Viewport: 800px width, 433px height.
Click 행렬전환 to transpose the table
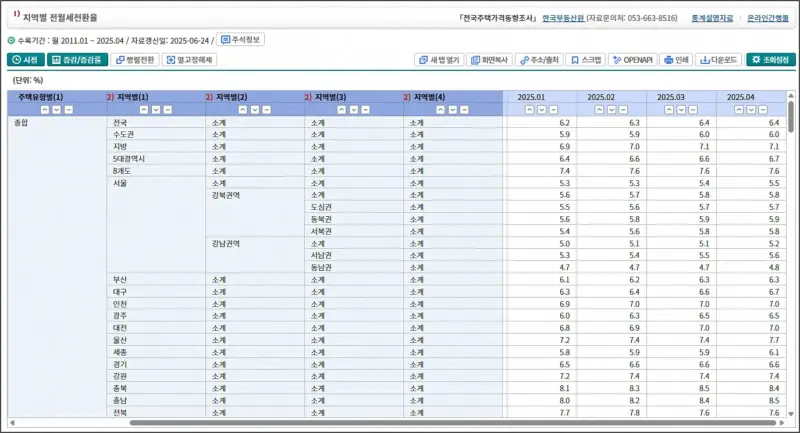click(x=135, y=60)
